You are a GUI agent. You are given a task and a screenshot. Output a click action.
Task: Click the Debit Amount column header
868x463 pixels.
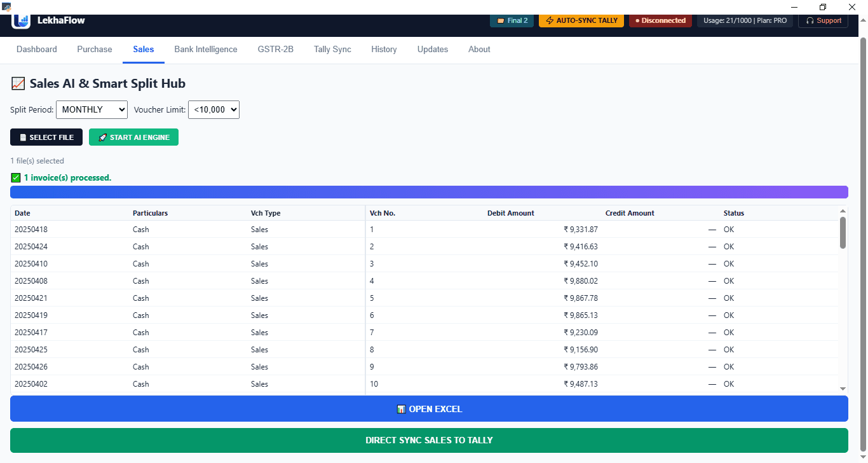click(x=511, y=213)
